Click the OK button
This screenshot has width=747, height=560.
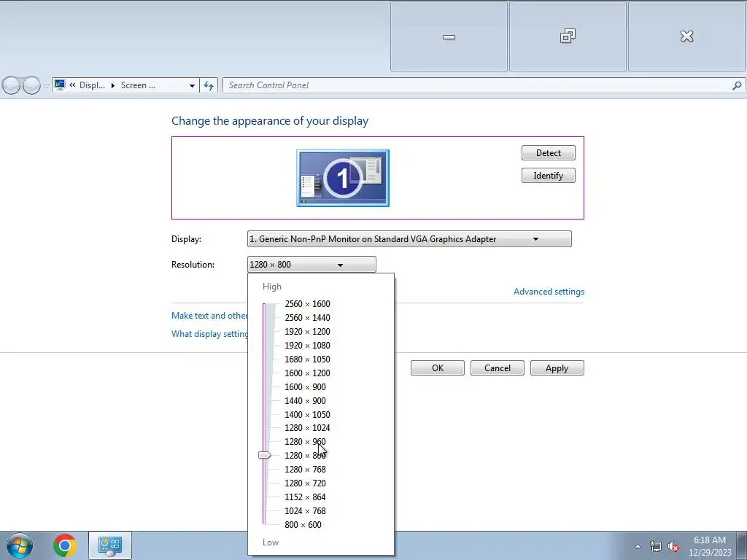438,368
